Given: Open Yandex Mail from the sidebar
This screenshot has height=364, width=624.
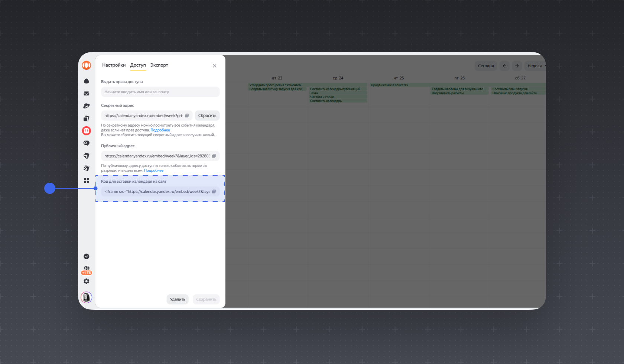Looking at the screenshot, I should point(87,94).
